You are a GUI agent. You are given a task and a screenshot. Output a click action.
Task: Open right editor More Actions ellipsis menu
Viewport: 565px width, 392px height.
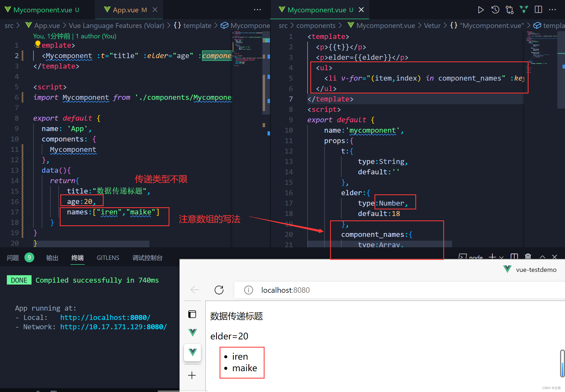coord(552,10)
